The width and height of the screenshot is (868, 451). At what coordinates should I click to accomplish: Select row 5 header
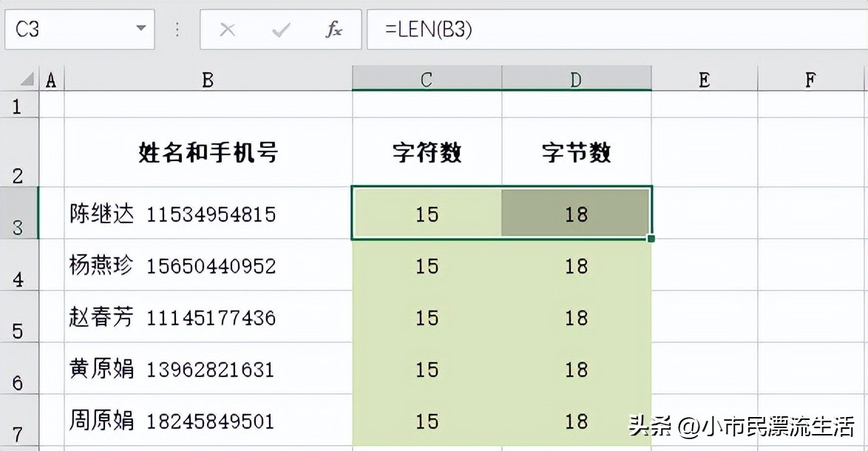click(19, 316)
